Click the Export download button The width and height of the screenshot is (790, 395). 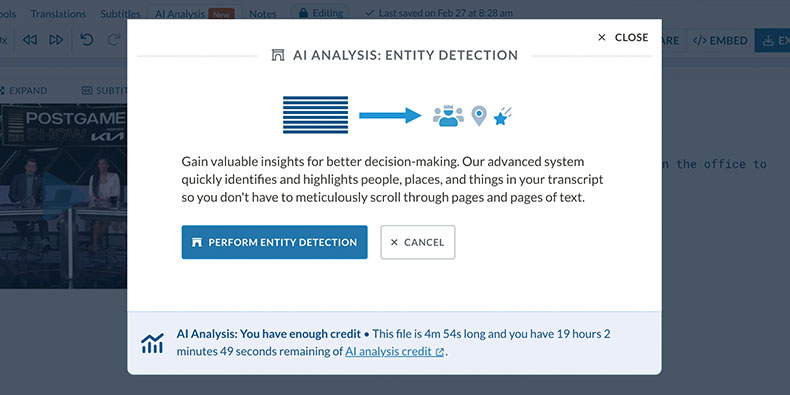[x=772, y=40]
